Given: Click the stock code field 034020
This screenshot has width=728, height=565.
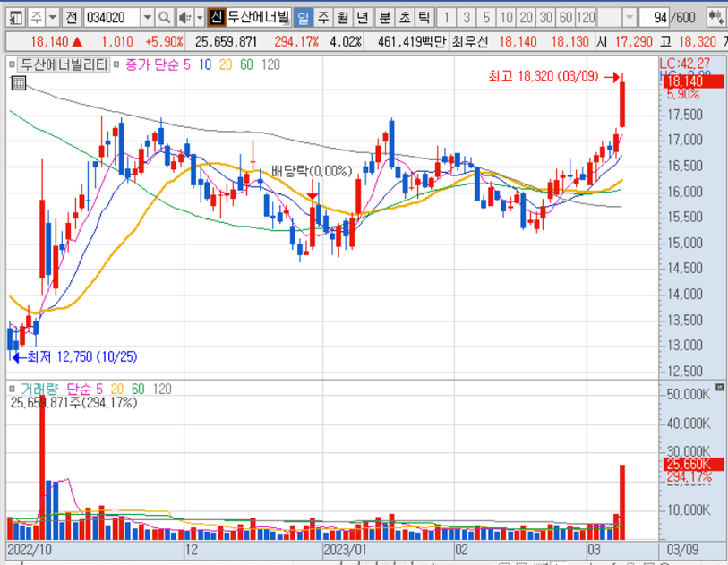Looking at the screenshot, I should pyautogui.click(x=112, y=18).
